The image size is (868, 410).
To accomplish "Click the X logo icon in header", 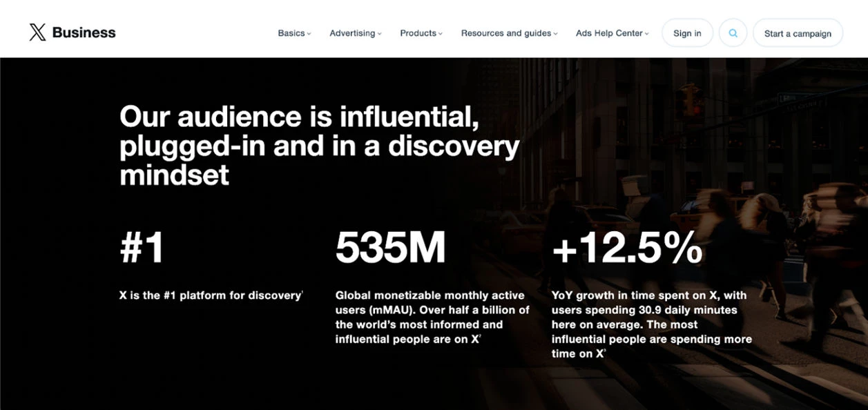I will [37, 32].
